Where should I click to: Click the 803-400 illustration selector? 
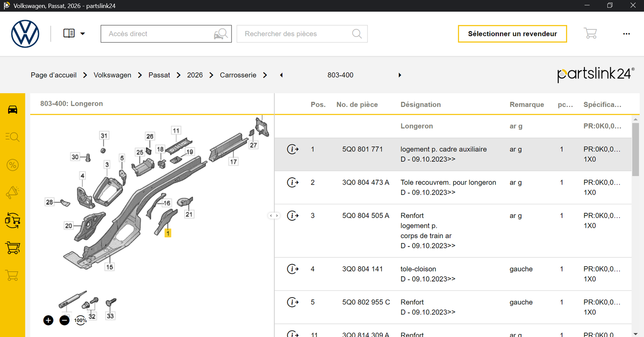(x=340, y=75)
